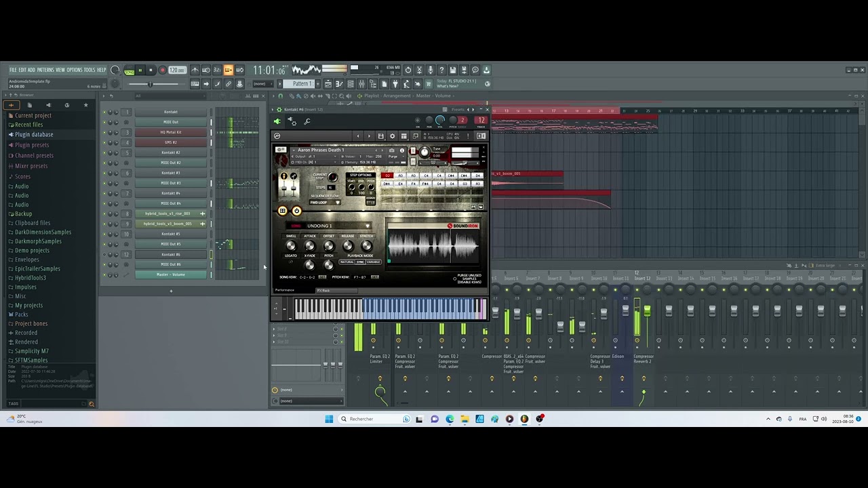The image size is (868, 488).
Task: Click browser star favorites tab icon
Action: [85, 105]
